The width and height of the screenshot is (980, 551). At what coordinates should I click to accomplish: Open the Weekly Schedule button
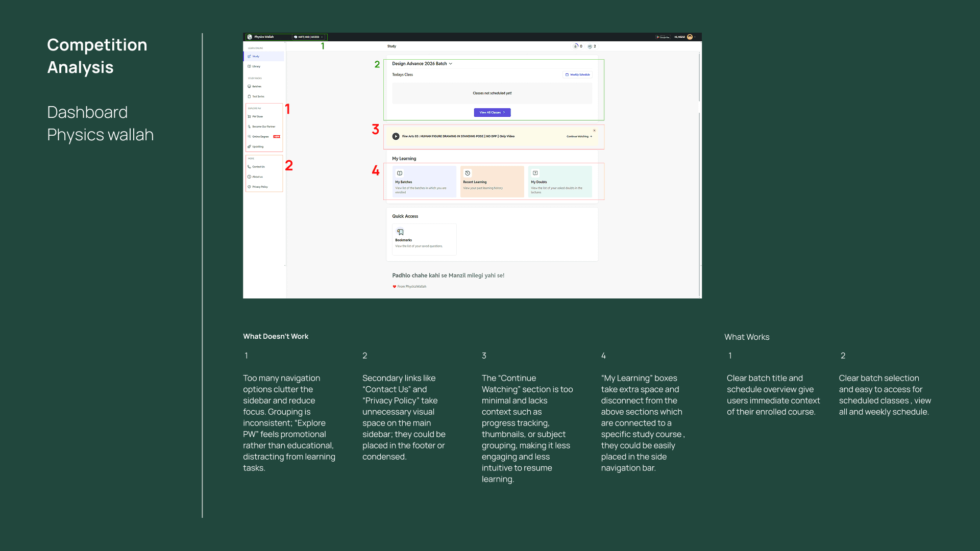click(x=578, y=74)
